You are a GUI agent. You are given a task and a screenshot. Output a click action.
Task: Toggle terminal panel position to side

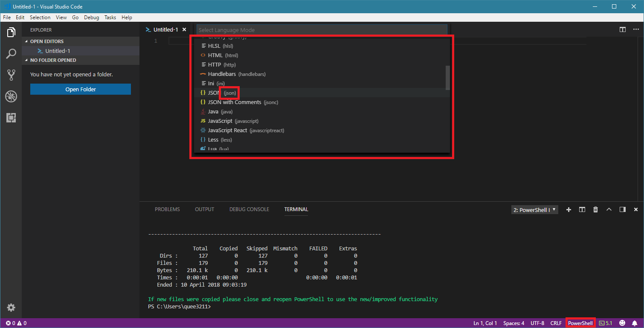pos(622,209)
